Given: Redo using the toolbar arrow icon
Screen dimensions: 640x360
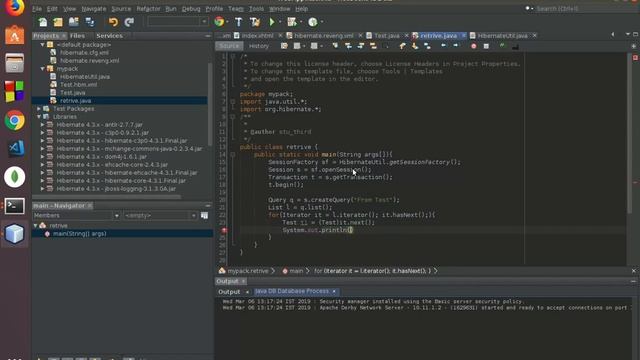Looking at the screenshot, I should 129,22.
